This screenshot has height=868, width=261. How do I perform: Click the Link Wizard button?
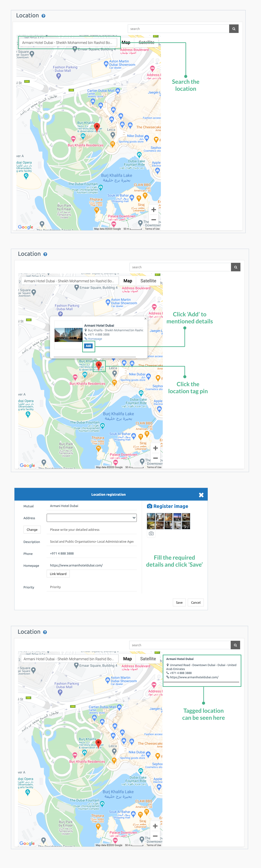[x=58, y=574]
